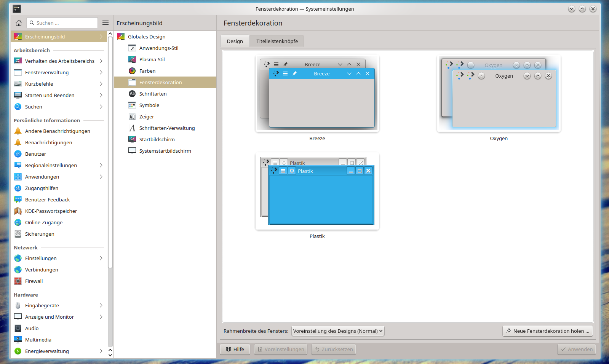Go to the home overview icon
Image resolution: width=609 pixels, height=364 pixels.
click(x=18, y=23)
